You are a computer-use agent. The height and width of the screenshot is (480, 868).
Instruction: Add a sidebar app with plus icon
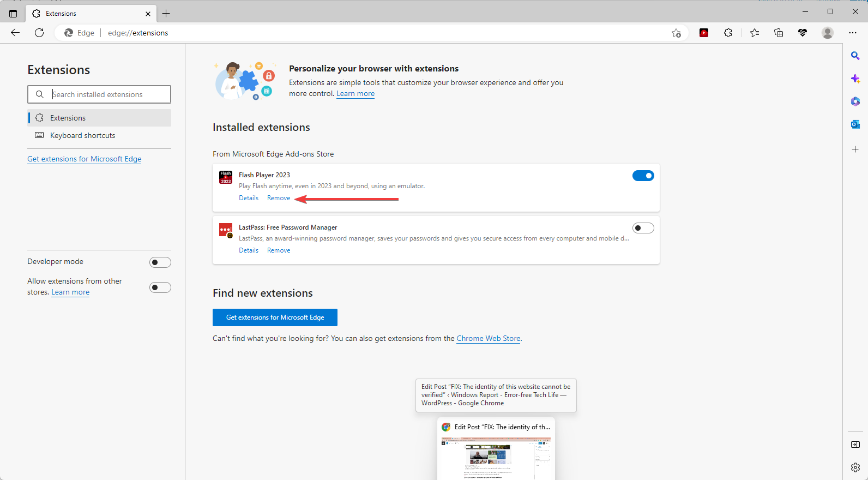tap(855, 149)
